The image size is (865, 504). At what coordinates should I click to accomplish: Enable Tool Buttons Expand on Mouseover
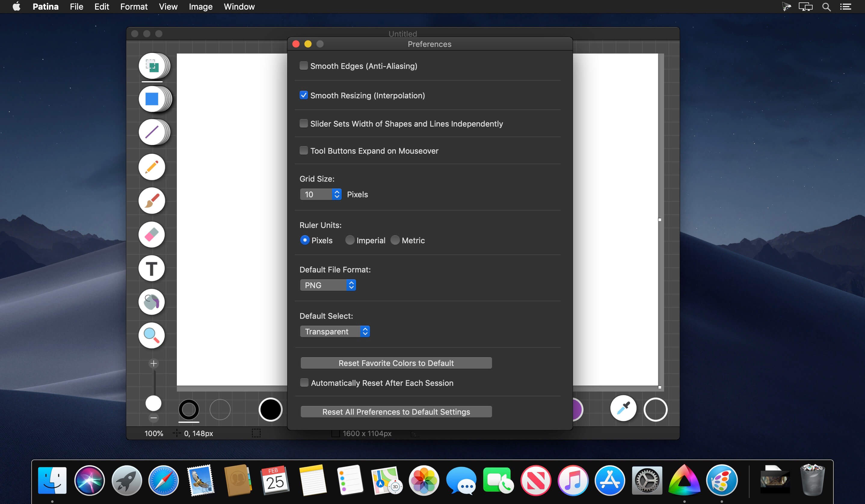[x=303, y=150]
